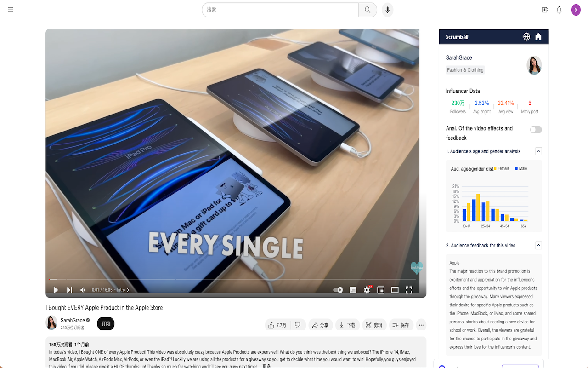The image size is (588, 368).
Task: Open the YouTube guide hamburger menu
Action: (11, 10)
